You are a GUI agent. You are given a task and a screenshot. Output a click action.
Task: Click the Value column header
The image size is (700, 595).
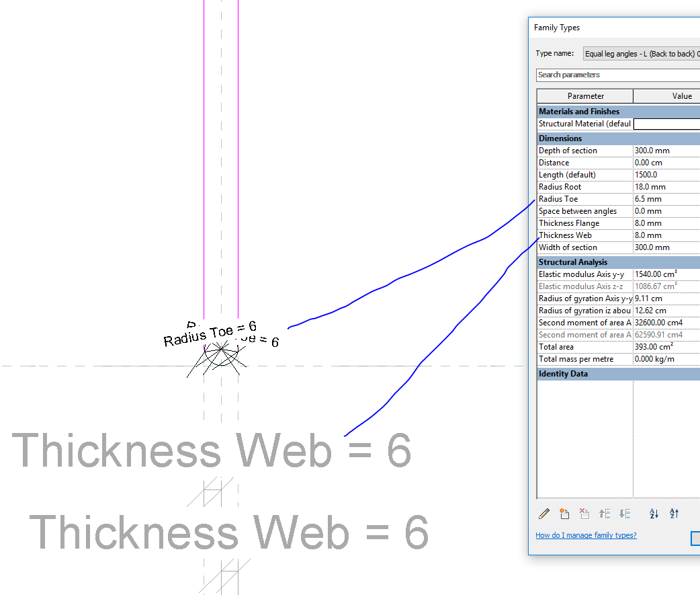(666, 96)
